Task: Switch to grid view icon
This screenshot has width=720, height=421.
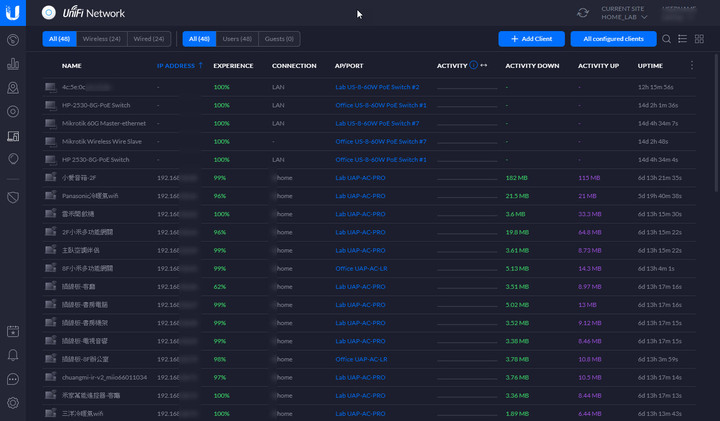Action: 699,39
